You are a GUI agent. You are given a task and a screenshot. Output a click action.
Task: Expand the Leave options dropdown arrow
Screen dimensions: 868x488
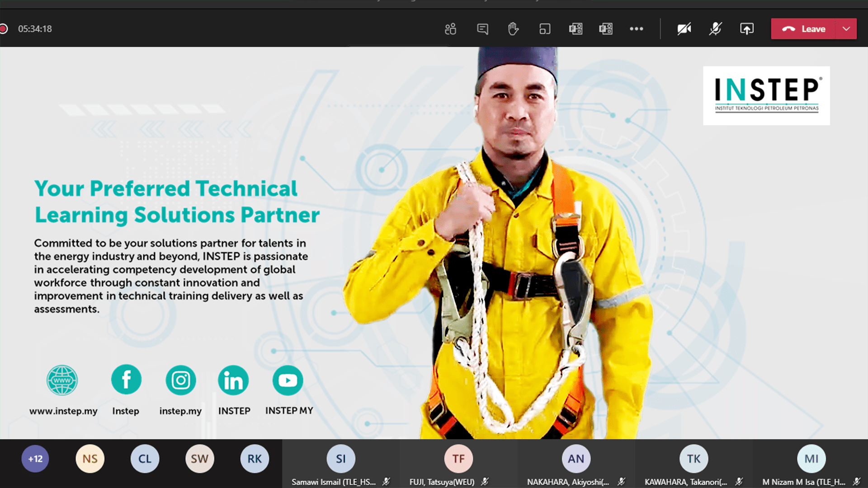(x=846, y=29)
